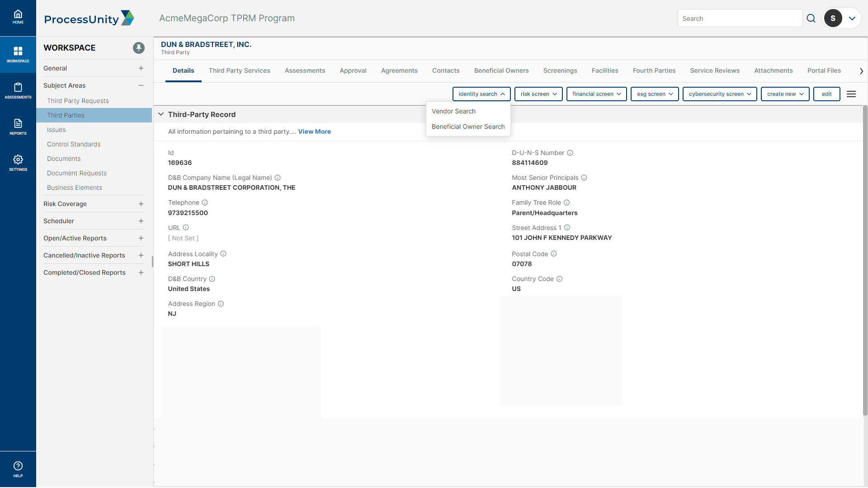Expand Completed/Closed Reports section
Viewport: 868px width, 488px height.
(x=141, y=272)
